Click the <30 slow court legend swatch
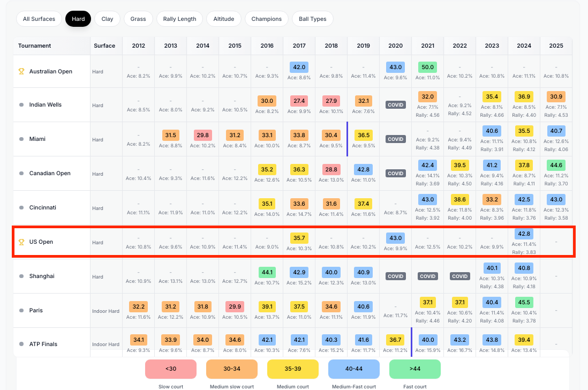Viewport: 588px width, 390px height. pos(171,369)
